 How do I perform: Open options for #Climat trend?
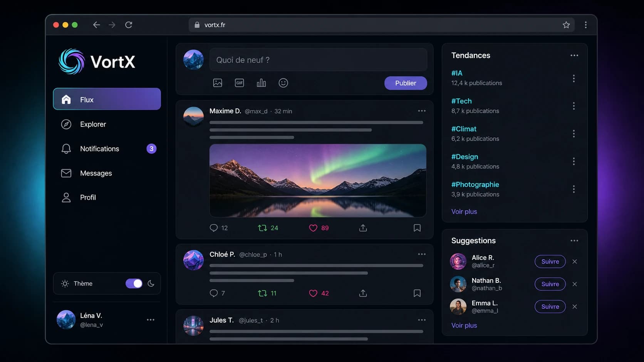[x=574, y=133]
